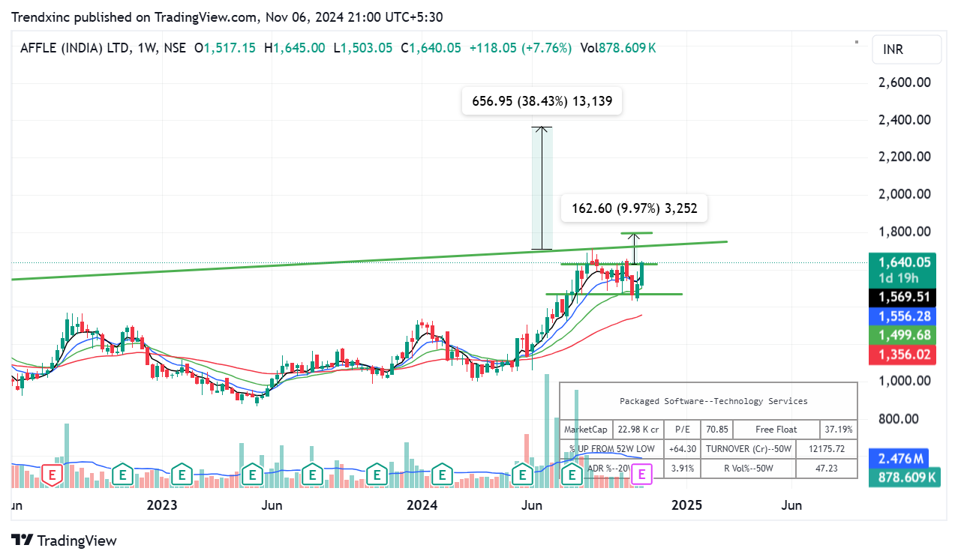
Task: Click the 1W interval label in the header
Action: (146, 47)
